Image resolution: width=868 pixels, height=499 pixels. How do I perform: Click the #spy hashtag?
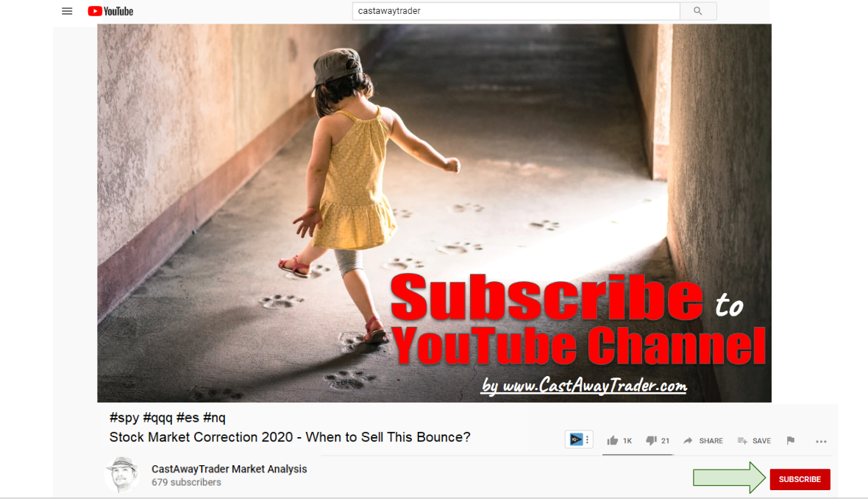tap(124, 417)
